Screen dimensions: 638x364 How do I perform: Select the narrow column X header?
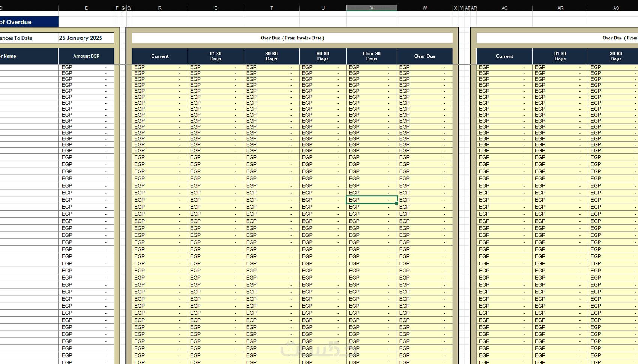click(456, 8)
